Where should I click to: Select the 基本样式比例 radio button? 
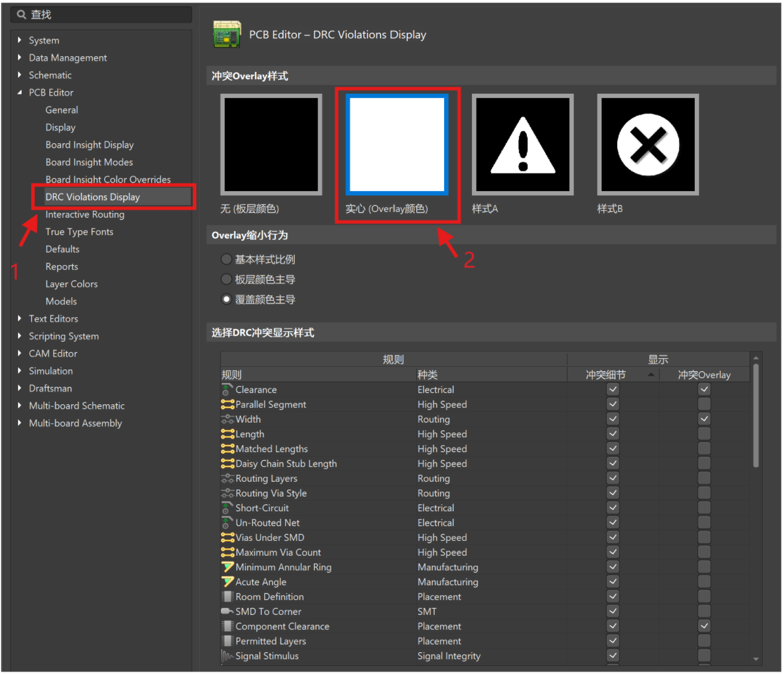[x=227, y=259]
